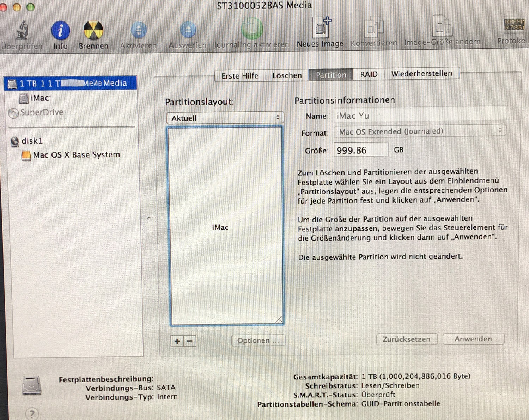
Task: Click the Intern connection type value
Action: coord(167,397)
